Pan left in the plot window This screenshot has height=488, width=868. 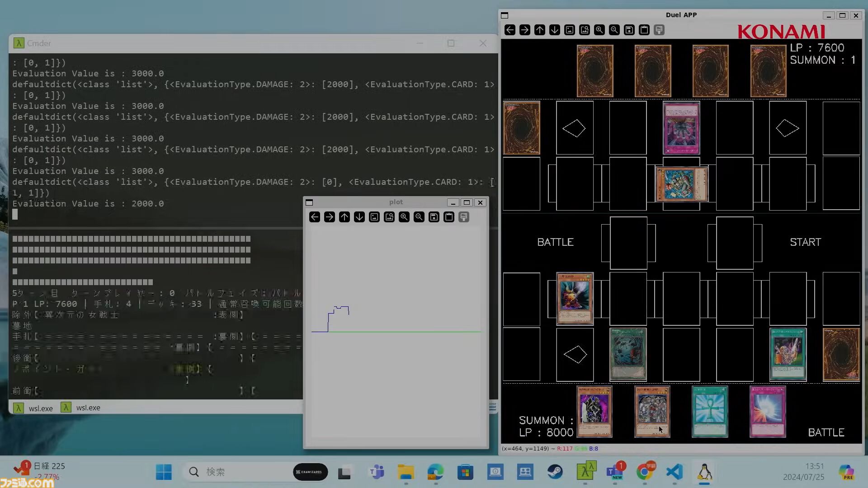click(315, 217)
